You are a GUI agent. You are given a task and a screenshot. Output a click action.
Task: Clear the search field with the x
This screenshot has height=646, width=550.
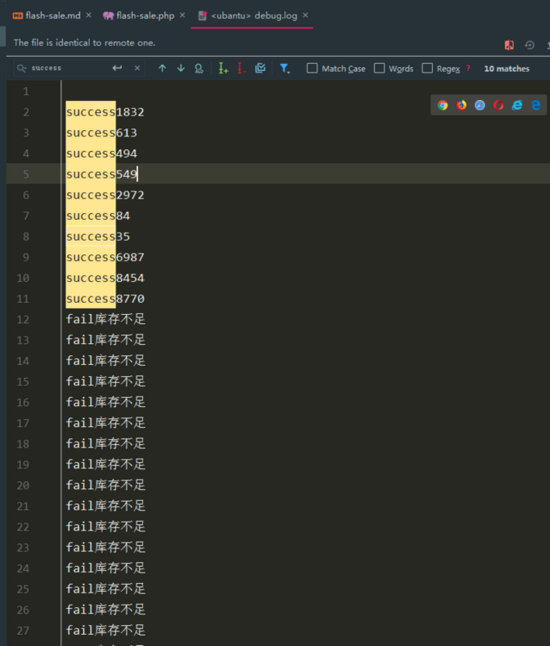pos(137,68)
